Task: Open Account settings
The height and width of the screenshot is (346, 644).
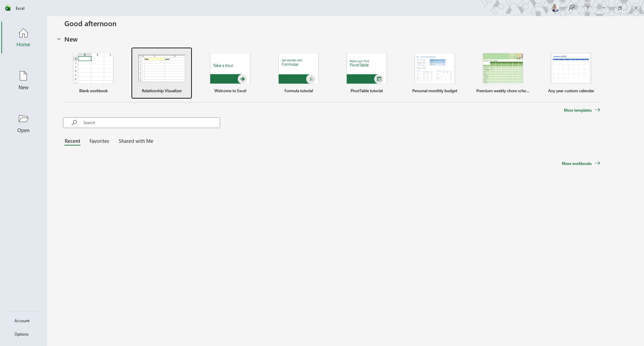Action: [x=22, y=321]
